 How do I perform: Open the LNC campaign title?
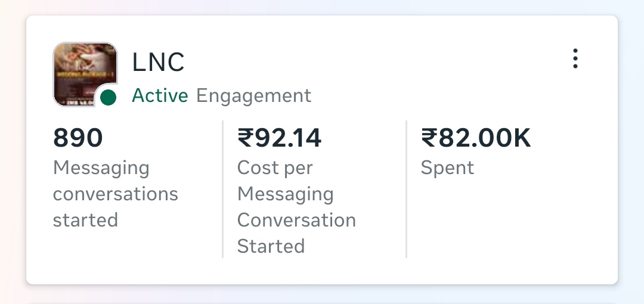point(158,63)
